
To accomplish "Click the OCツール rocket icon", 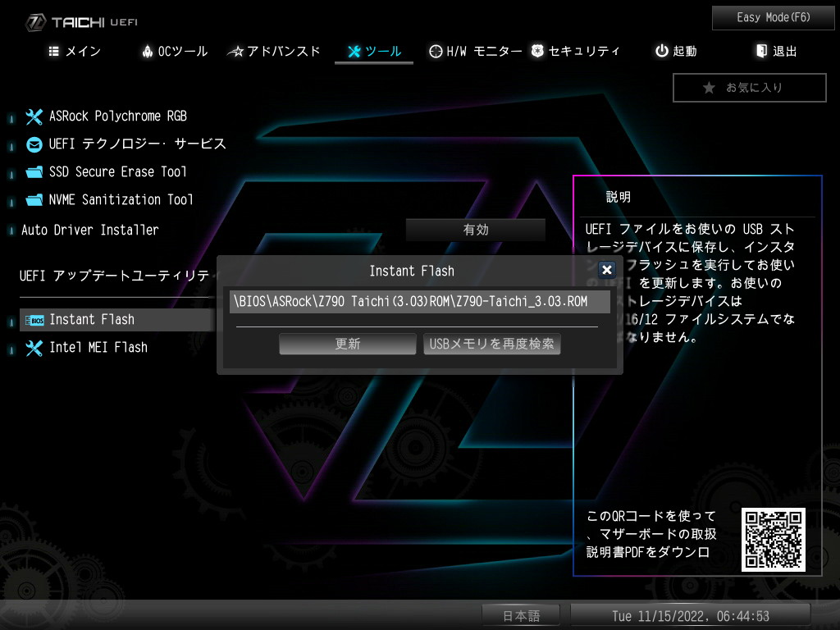I will point(148,51).
